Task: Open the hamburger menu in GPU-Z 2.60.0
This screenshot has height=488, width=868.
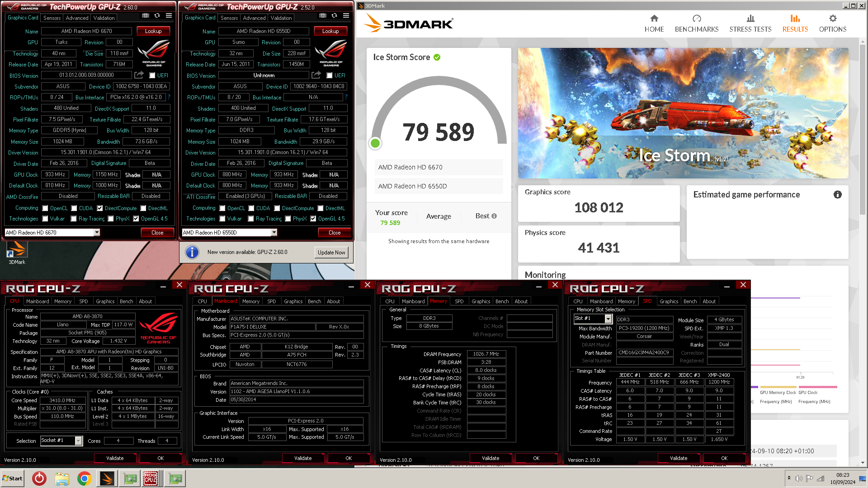Action: [x=169, y=15]
